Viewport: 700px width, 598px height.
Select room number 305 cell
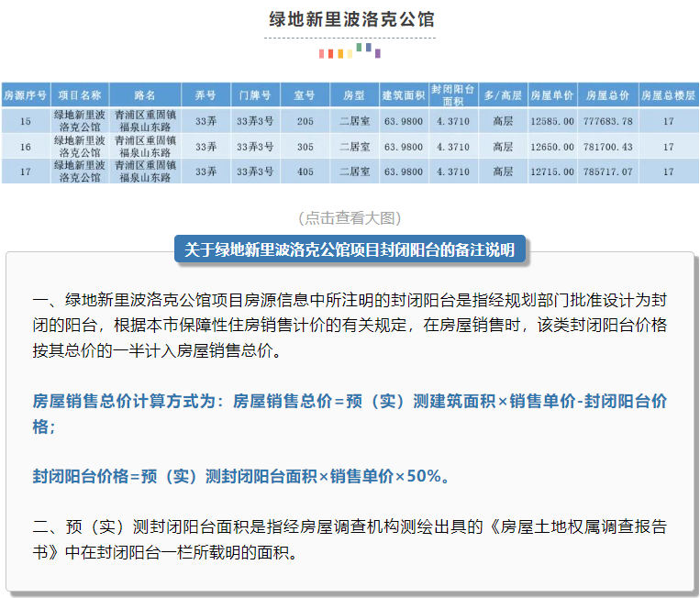[x=305, y=147]
